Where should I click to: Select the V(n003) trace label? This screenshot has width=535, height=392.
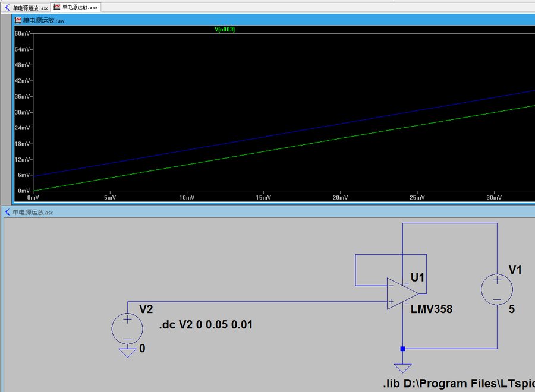pyautogui.click(x=225, y=29)
